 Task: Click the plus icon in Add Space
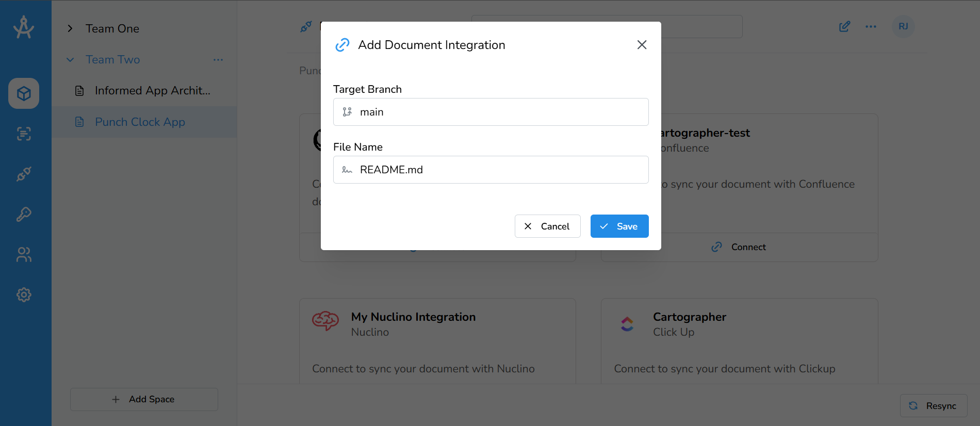click(116, 399)
